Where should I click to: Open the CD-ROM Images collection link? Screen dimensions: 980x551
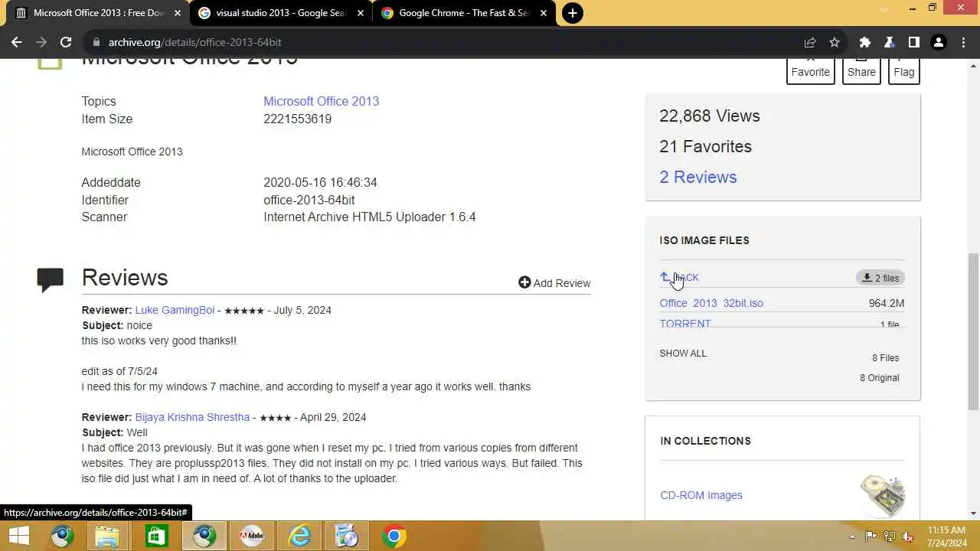click(x=701, y=495)
